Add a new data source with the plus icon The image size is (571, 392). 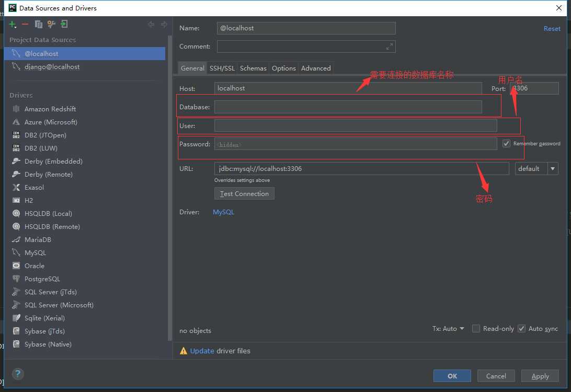click(13, 25)
